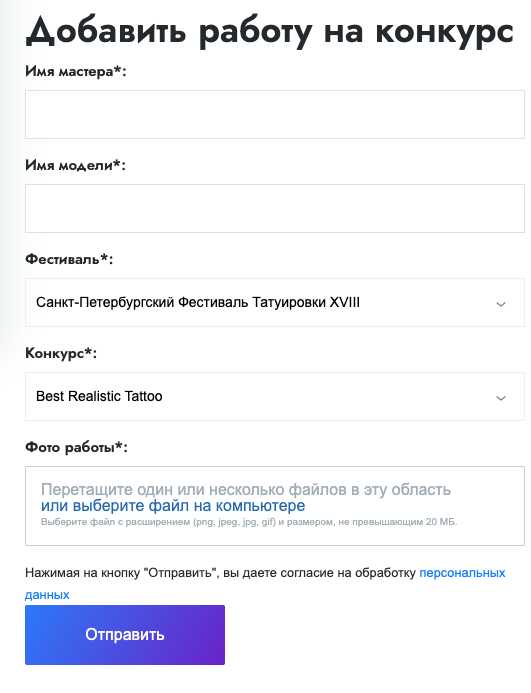Image resolution: width=531 pixels, height=693 pixels.
Task: Click the данных link continuation text
Action: coord(47,594)
